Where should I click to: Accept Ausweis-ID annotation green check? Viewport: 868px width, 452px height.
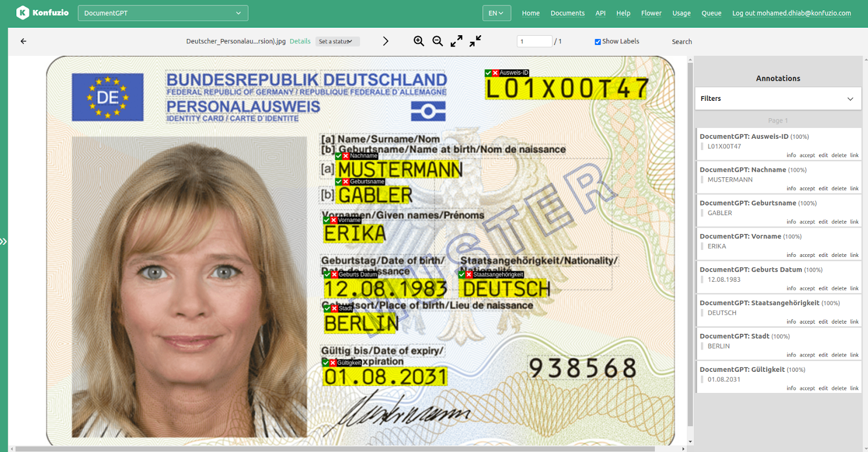(488, 73)
